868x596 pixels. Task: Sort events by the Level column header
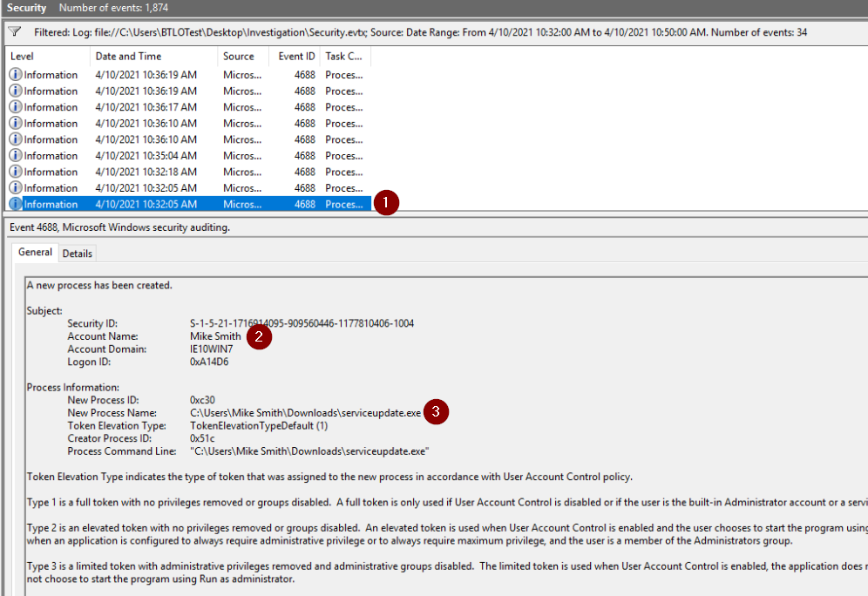click(x=47, y=57)
